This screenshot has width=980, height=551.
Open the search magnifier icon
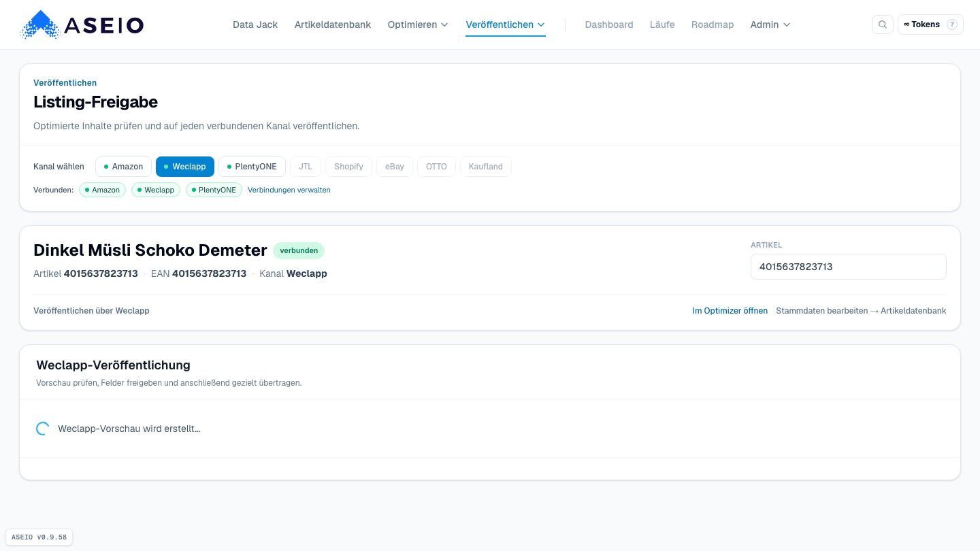pos(883,24)
